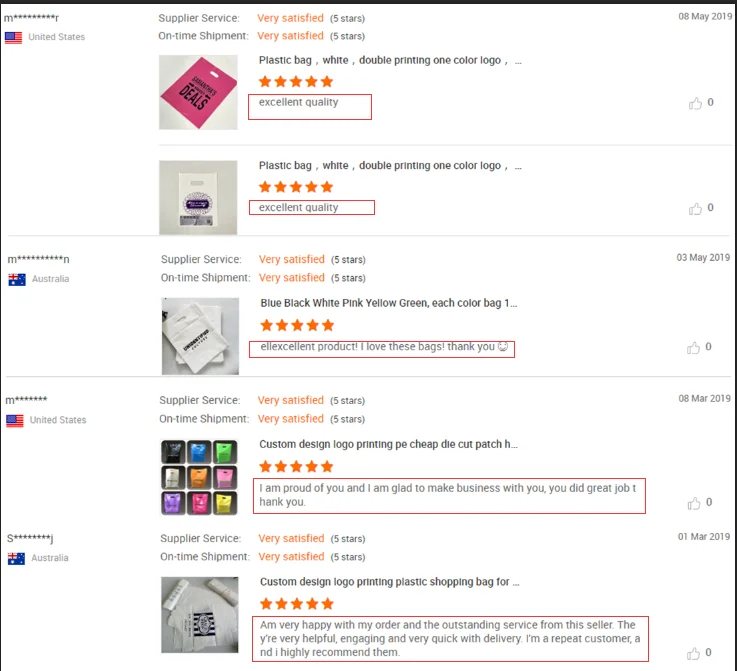Open the pink Deals bag thumbnail

tap(198, 92)
